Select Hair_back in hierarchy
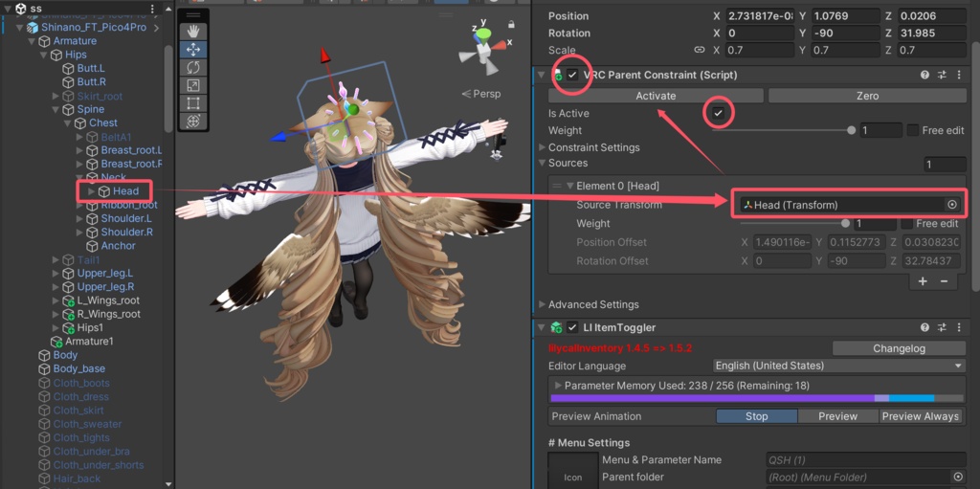 (x=78, y=479)
